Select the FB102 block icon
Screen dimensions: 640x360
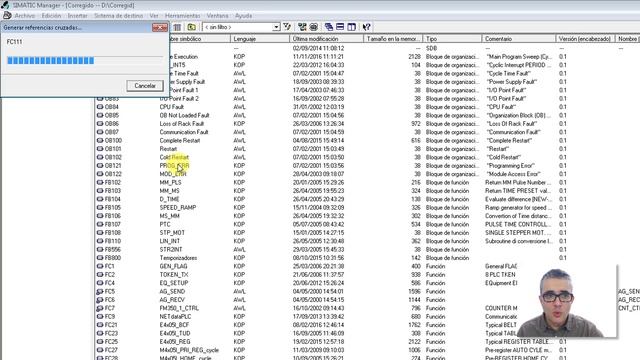pos(100,182)
